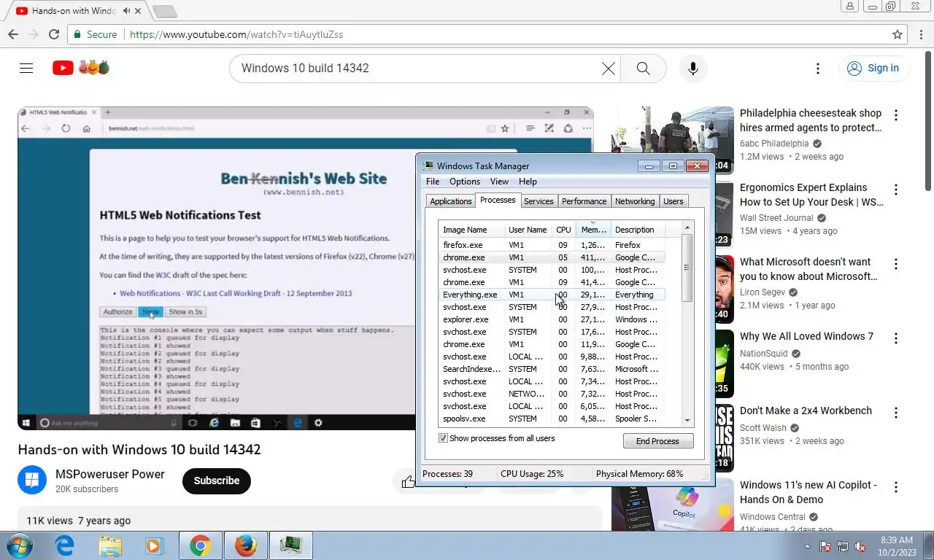Go back using Chrome's back arrow
934x560 pixels.
tap(13, 34)
